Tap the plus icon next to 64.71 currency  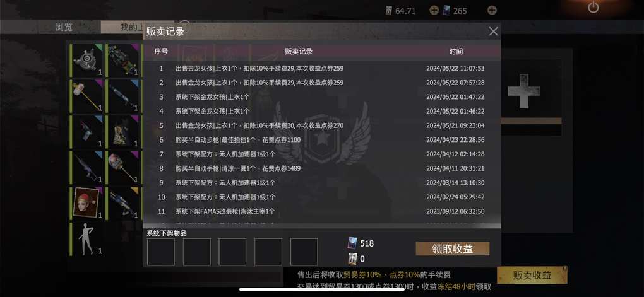pos(434,10)
